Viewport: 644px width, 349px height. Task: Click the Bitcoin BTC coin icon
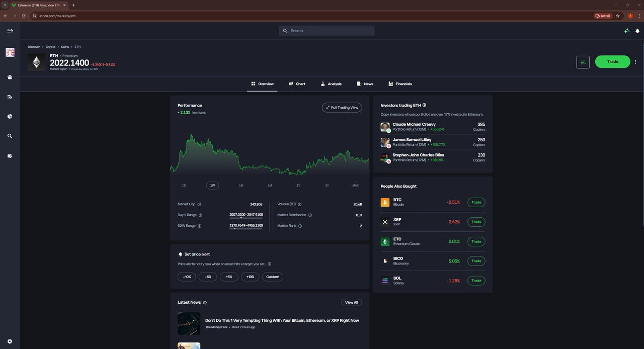tap(385, 202)
